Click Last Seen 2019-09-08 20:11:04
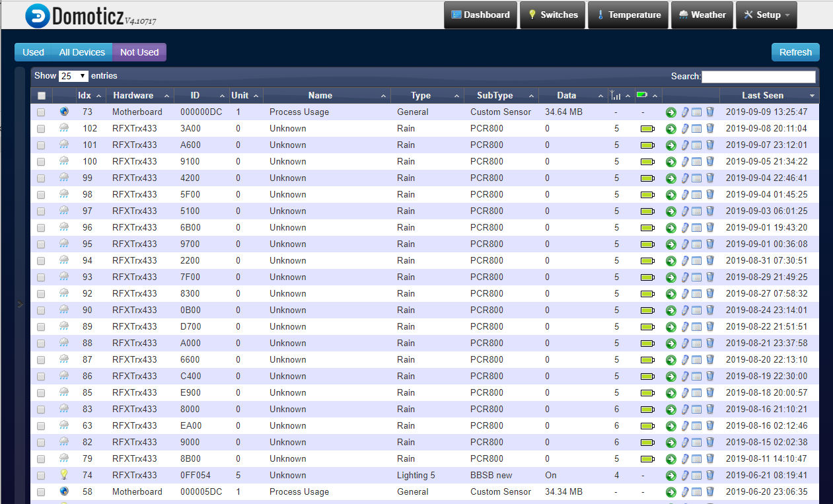This screenshot has height=504, width=833. point(766,129)
